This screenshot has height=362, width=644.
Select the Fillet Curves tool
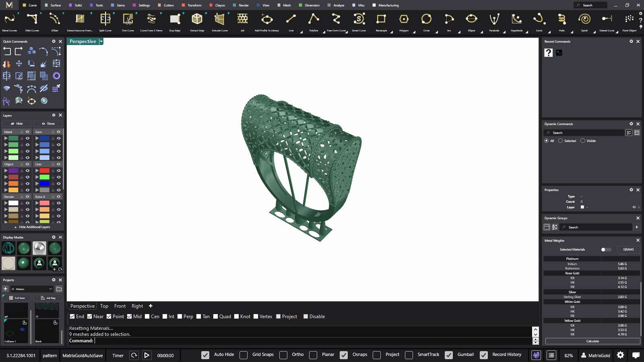pos(32,22)
